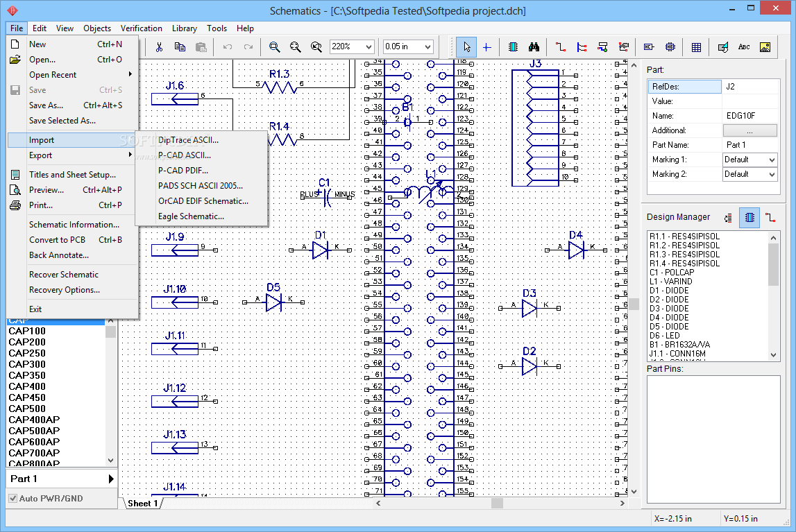Click the Place Picture image icon
The height and width of the screenshot is (532, 796).
tap(765, 47)
